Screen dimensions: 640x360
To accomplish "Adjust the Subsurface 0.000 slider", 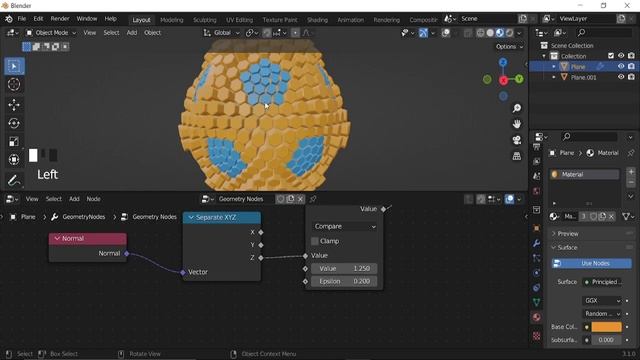I will click(x=607, y=340).
